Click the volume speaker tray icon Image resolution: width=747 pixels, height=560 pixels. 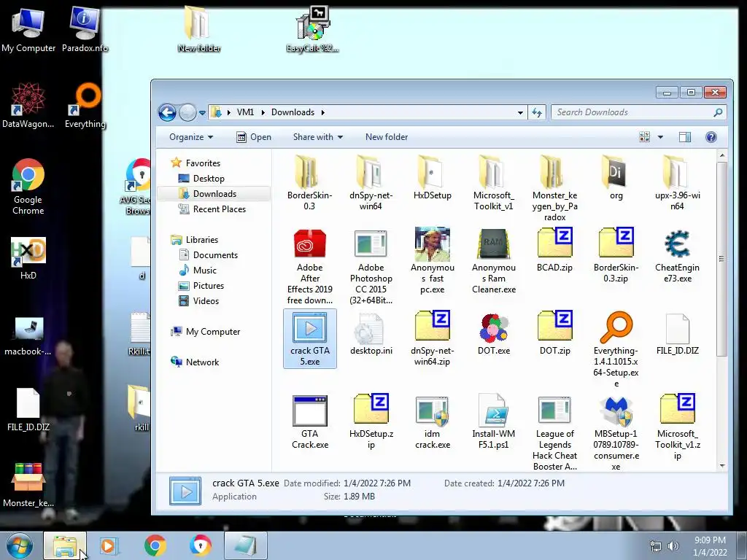pos(673,547)
